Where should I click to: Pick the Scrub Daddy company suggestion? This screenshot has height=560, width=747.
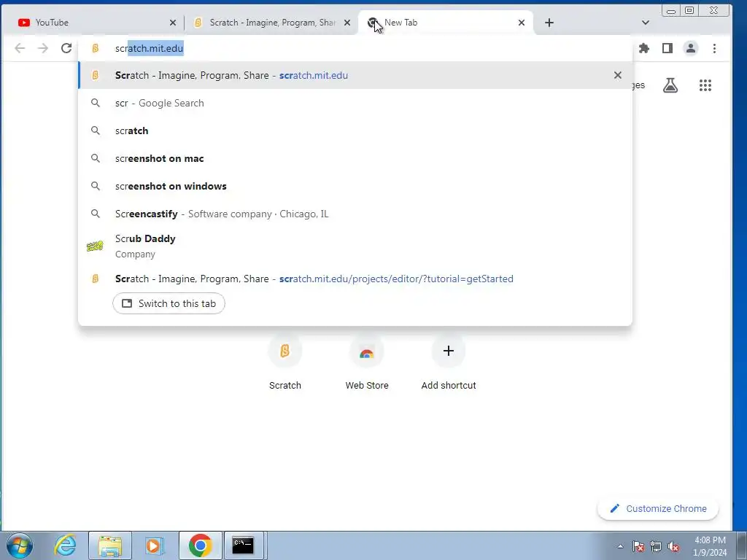click(x=355, y=246)
